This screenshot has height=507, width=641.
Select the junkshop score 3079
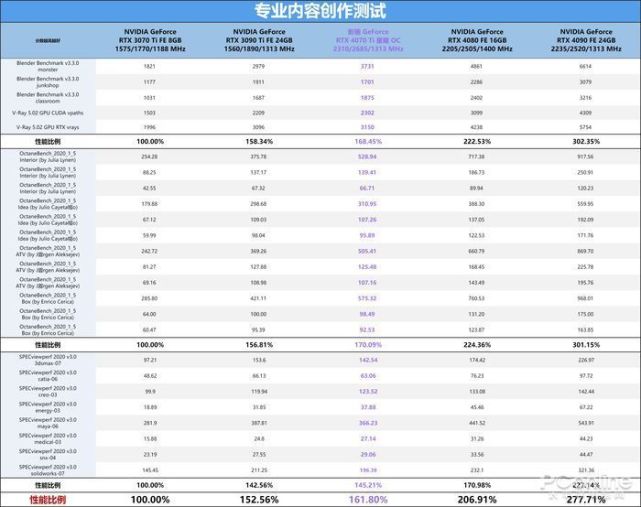click(585, 82)
